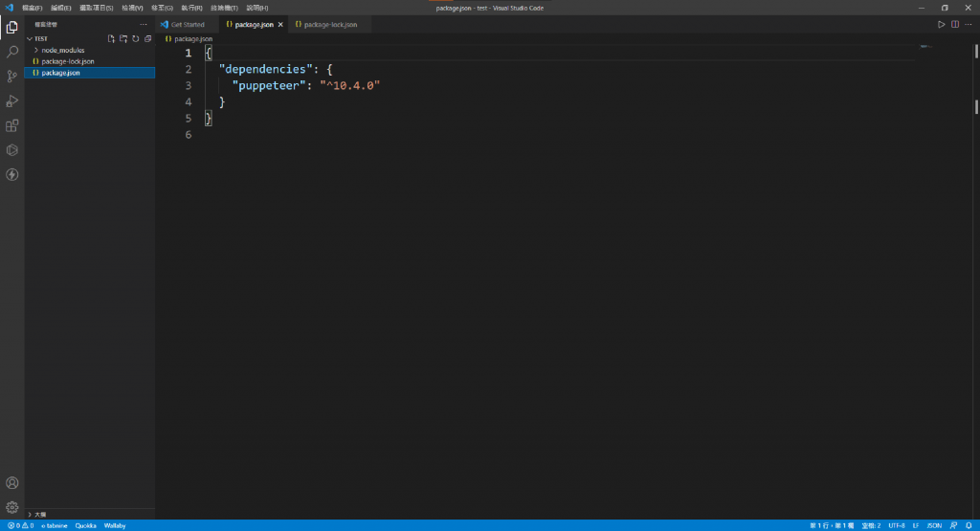This screenshot has height=531, width=980.
Task: Click the New Folder icon in explorer
Action: point(123,38)
